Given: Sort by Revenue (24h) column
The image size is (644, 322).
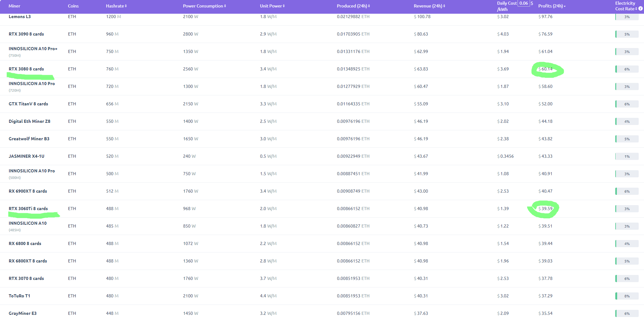Looking at the screenshot, I should coord(429,6).
